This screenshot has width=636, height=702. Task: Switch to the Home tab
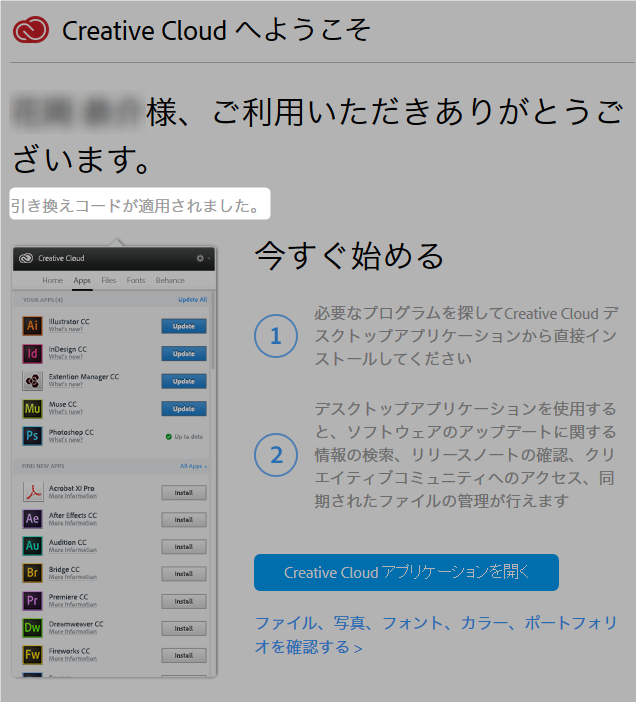coord(52,280)
